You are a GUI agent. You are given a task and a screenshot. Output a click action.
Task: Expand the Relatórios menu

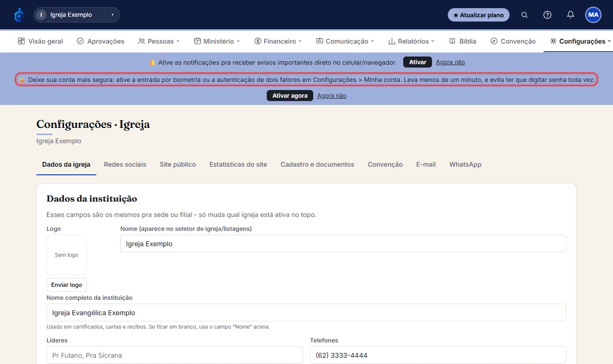[411, 41]
